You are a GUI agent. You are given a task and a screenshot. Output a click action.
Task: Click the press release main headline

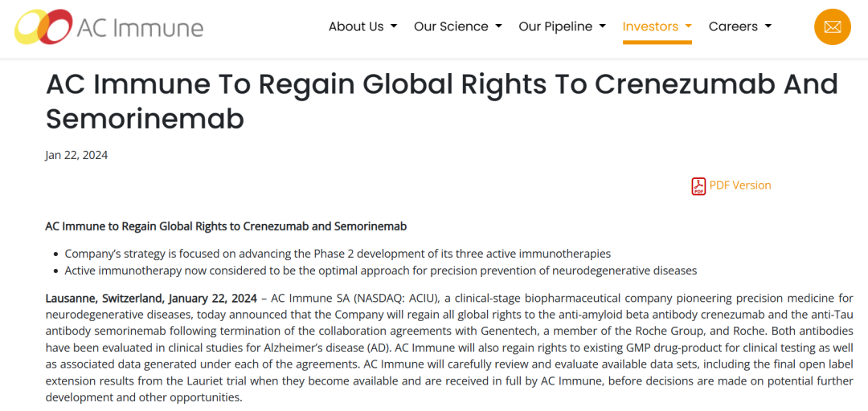coord(442,102)
